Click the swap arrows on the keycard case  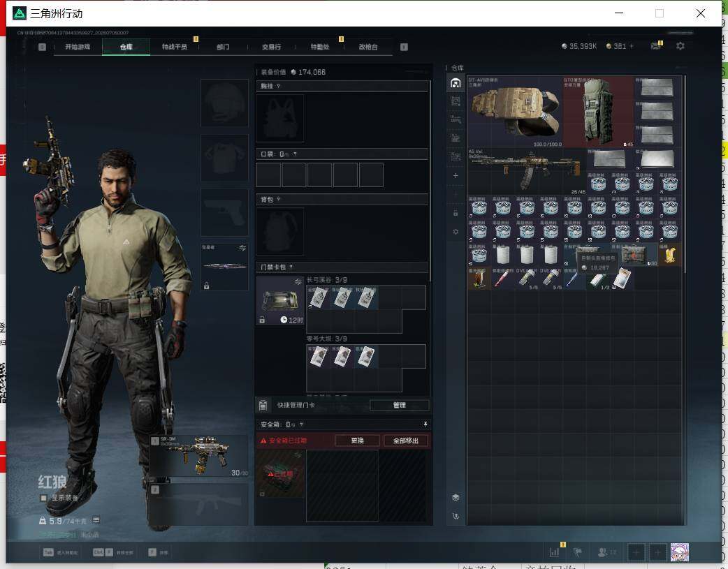click(x=298, y=281)
